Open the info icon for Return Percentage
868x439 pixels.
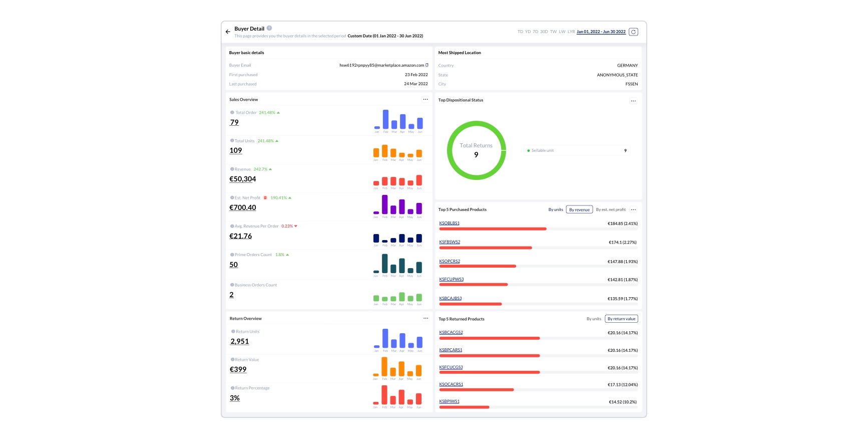[x=232, y=388]
